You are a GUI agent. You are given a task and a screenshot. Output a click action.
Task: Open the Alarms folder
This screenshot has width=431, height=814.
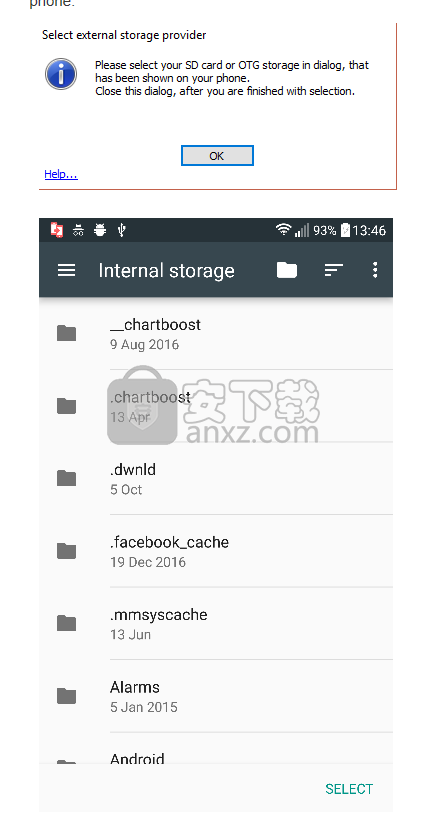tap(216, 697)
